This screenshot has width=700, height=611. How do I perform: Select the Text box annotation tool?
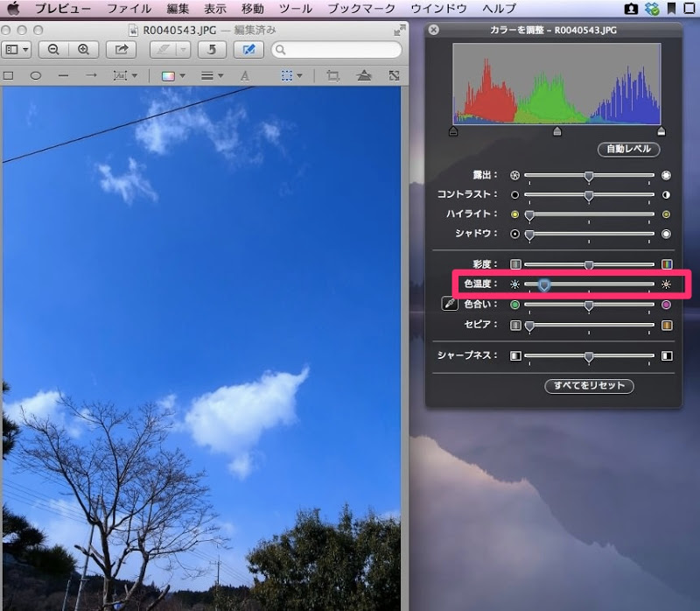point(120,76)
